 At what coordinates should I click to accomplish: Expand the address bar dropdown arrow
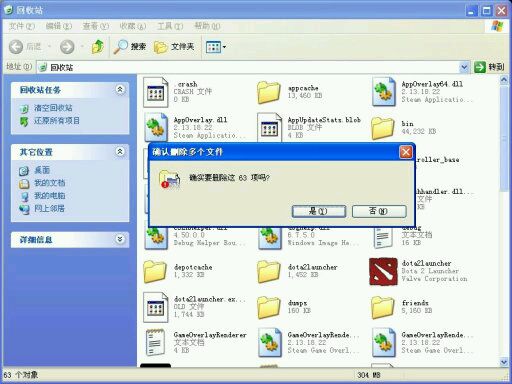pos(464,67)
